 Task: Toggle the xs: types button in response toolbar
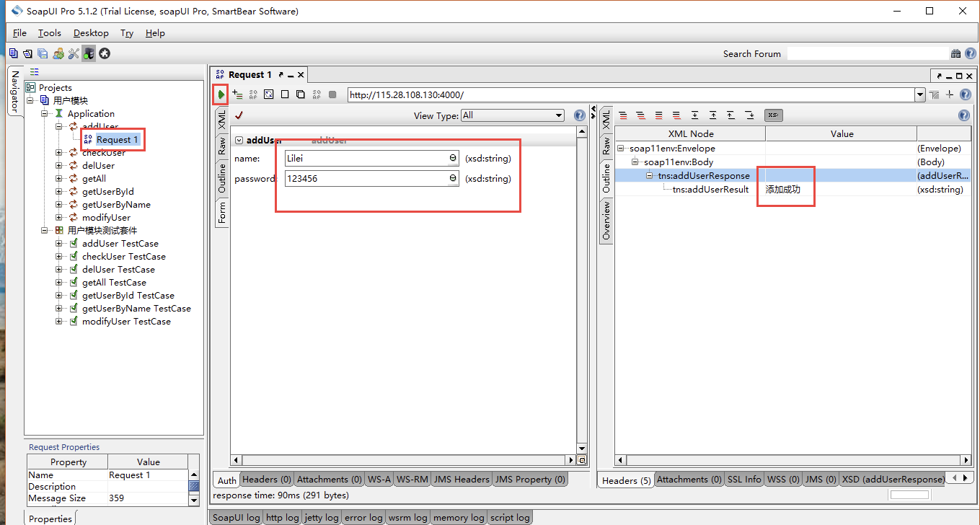(x=773, y=115)
